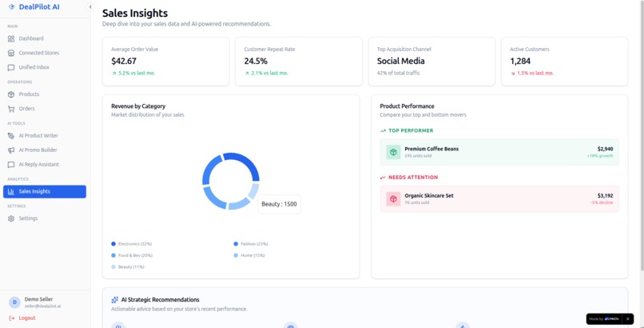Screen dimensions: 644x328
Task: Click the 'Beauty : 1500' chart tooltip
Action: pos(280,204)
